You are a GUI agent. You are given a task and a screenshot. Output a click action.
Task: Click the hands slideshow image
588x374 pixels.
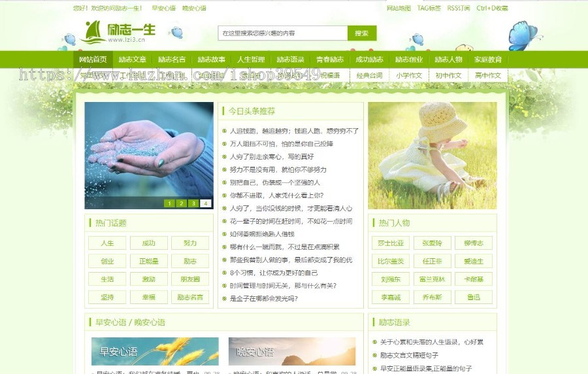[x=149, y=156]
